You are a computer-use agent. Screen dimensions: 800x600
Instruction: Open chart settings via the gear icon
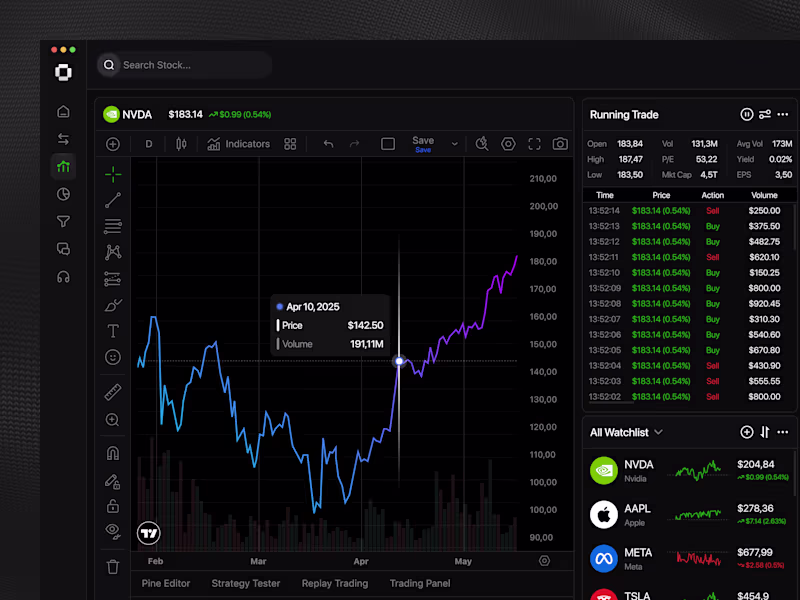[x=508, y=144]
